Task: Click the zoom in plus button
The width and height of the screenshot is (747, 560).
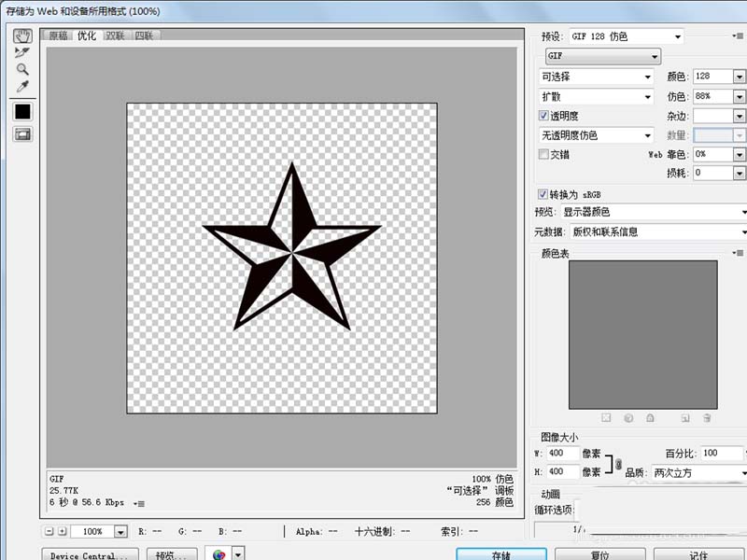Action: coord(62,531)
